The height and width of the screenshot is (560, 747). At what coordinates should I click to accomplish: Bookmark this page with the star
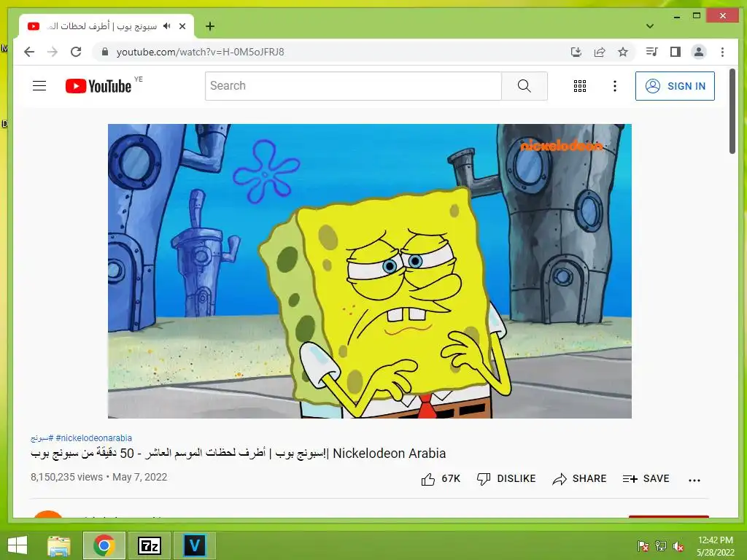[623, 52]
